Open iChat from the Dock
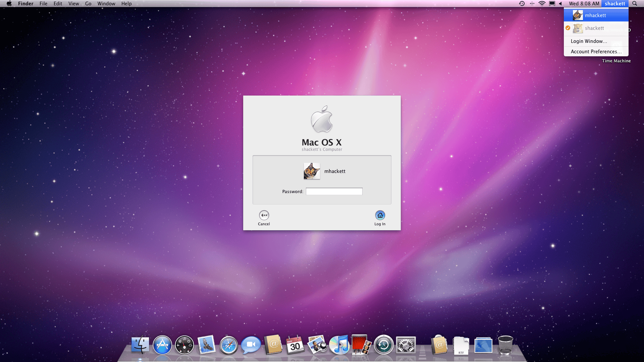The height and width of the screenshot is (362, 644). click(251, 345)
